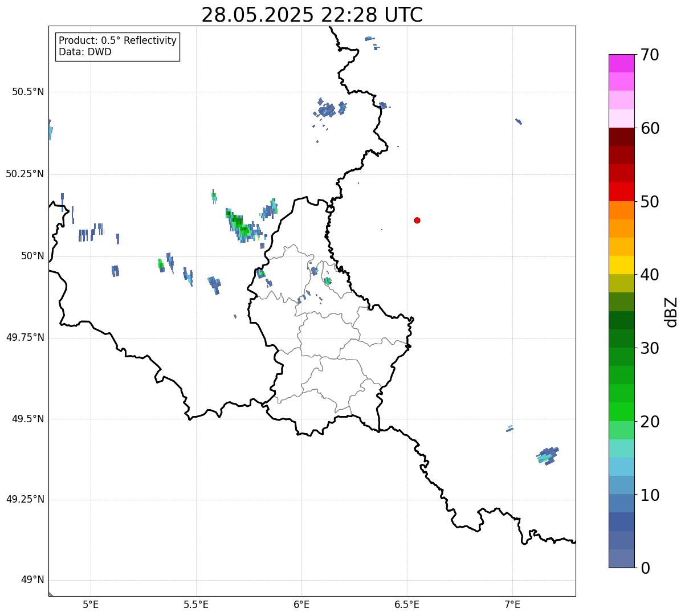Click the '49.5°N' latitude label

(28, 419)
